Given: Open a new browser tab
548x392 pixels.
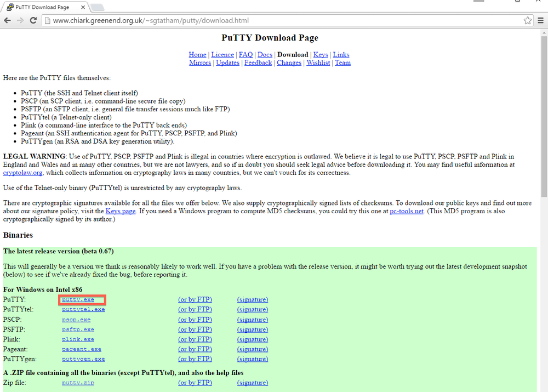Looking at the screenshot, I should (x=97, y=7).
